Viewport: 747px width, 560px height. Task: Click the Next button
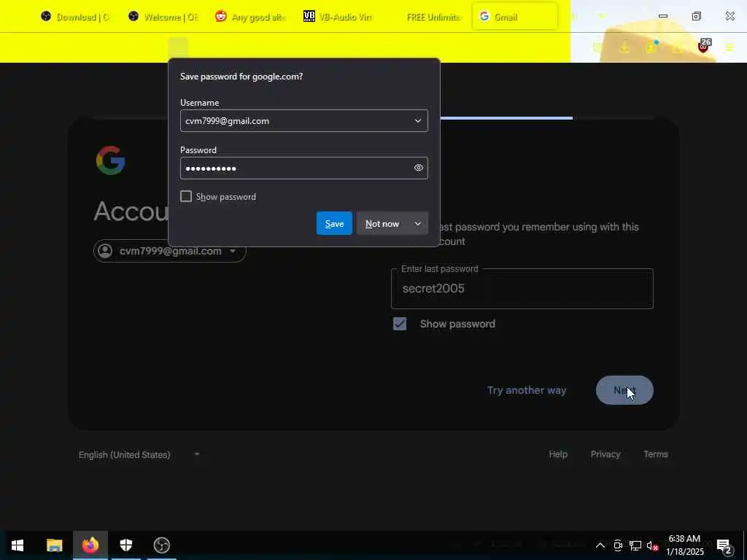(624, 391)
